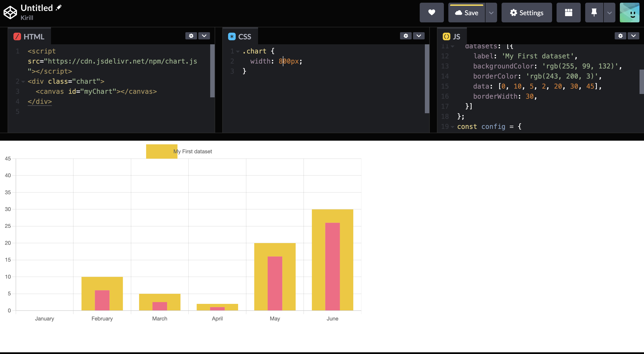Image resolution: width=644 pixels, height=354 pixels.
Task: Change the editor layout view
Action: click(x=568, y=13)
